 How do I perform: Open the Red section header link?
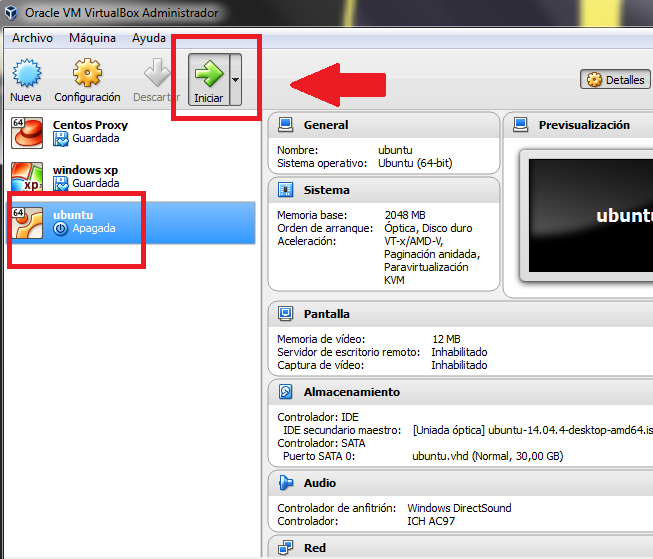pyautogui.click(x=314, y=548)
